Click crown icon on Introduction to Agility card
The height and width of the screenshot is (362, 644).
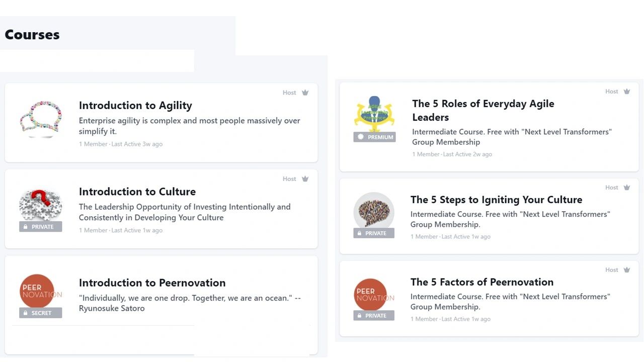(x=305, y=93)
